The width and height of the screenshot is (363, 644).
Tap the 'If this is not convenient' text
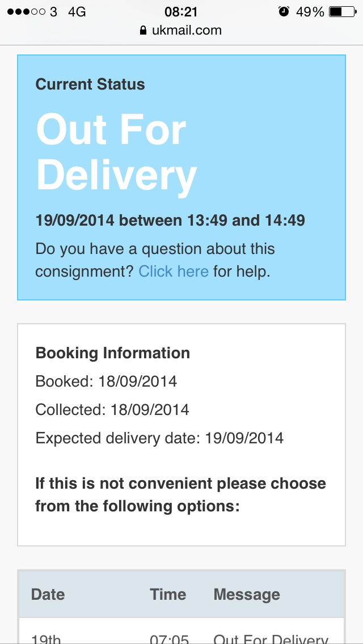click(180, 494)
